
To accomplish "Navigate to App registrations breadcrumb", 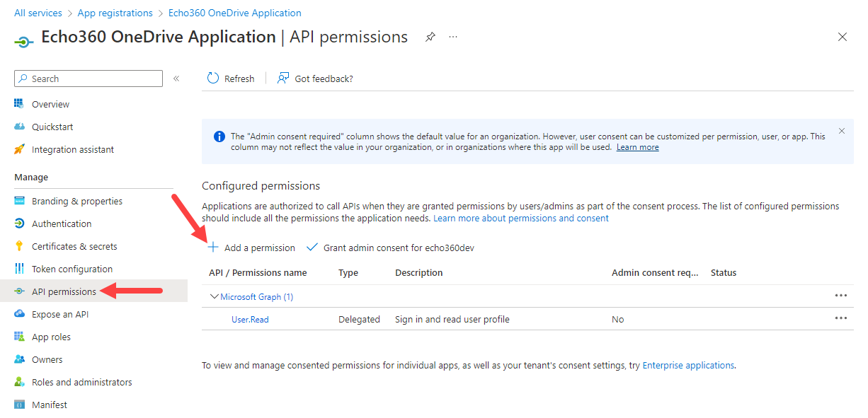I will click(115, 13).
